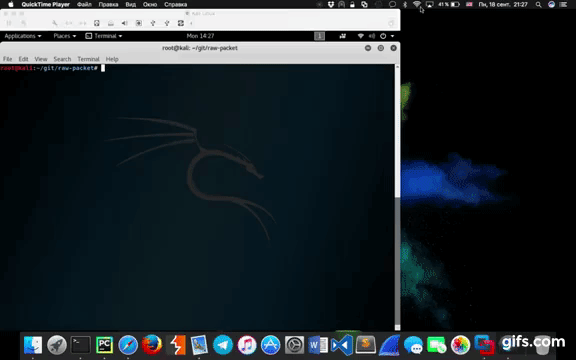Image resolution: width=576 pixels, height=360 pixels.
Task: Click the Kali Wi-Fi network indicator
Action: tap(361, 36)
